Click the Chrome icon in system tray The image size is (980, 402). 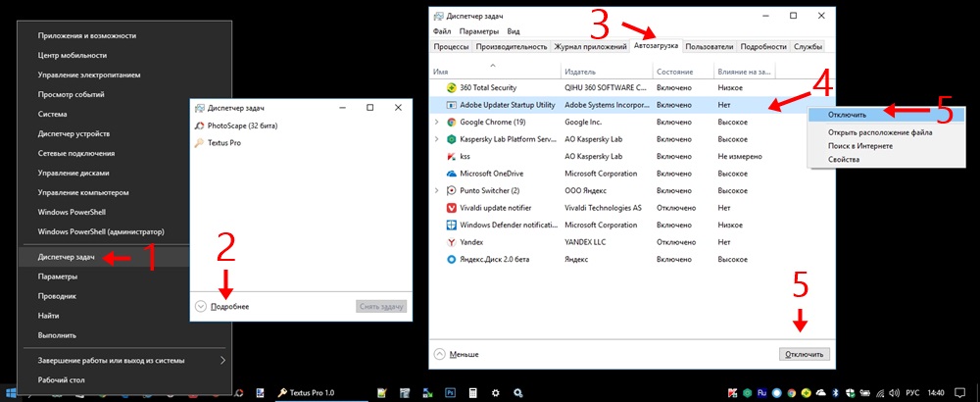792,393
